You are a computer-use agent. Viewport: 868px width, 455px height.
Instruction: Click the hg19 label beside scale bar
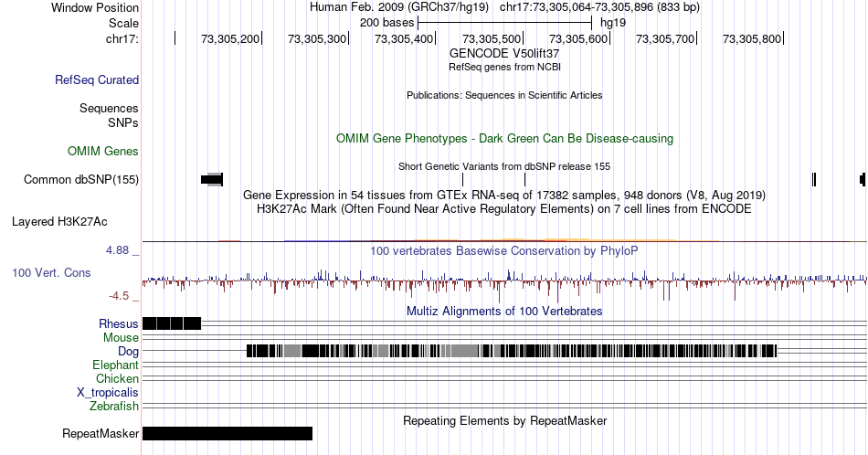[x=613, y=23]
